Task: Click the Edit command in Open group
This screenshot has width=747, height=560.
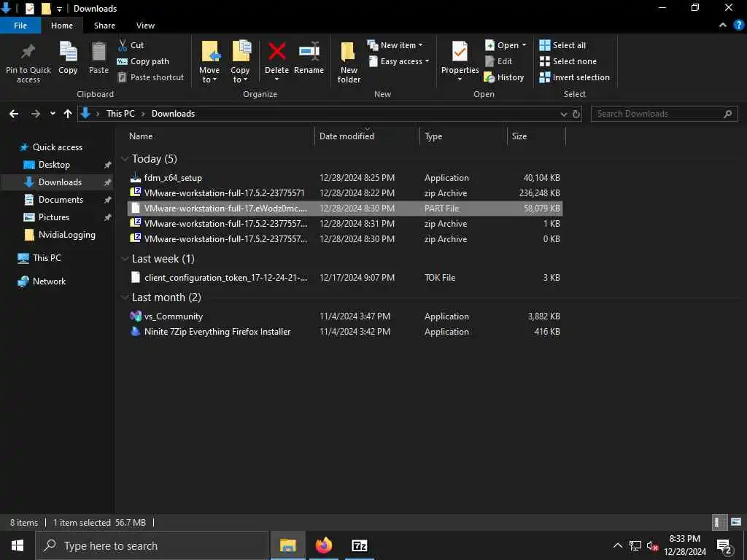Action: [x=498, y=61]
